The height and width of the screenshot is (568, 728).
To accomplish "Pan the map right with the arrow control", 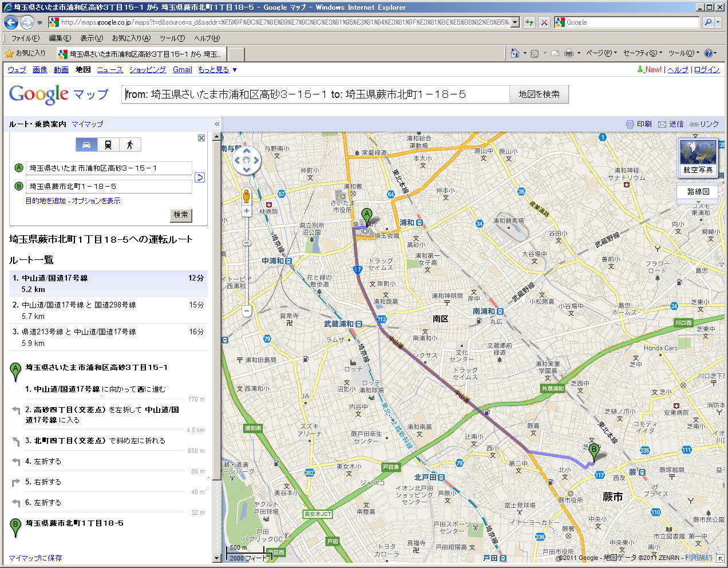I will pyautogui.click(x=256, y=161).
